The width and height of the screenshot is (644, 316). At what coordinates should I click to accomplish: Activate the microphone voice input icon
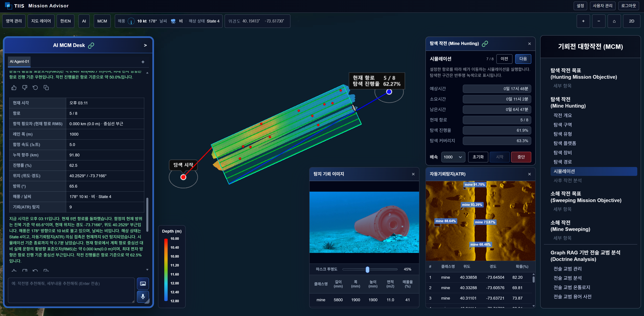[143, 297]
